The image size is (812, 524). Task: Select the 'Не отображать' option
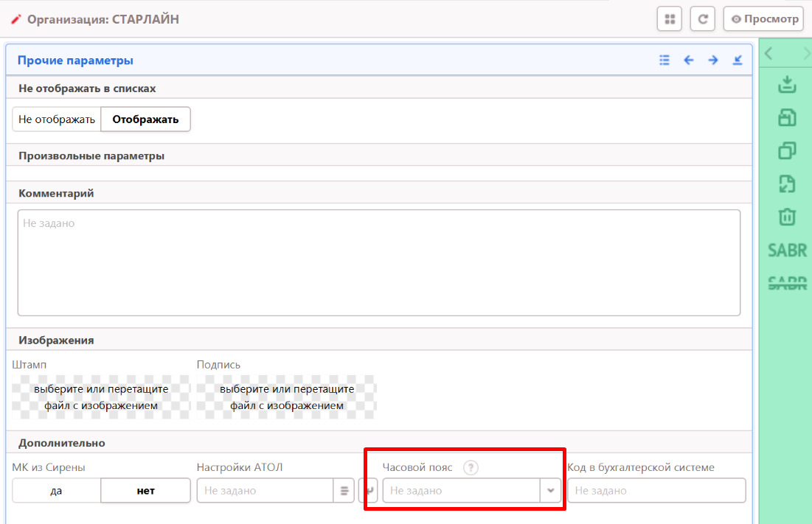click(57, 119)
